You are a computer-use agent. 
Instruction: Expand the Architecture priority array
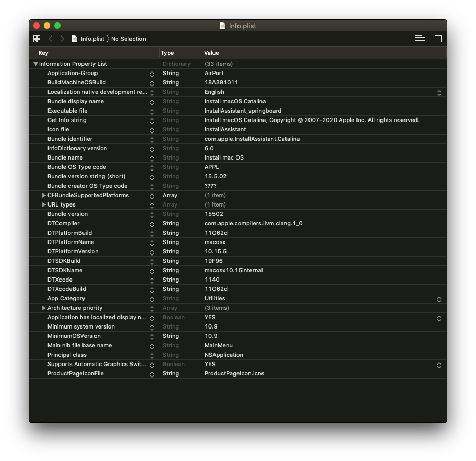[x=44, y=308]
